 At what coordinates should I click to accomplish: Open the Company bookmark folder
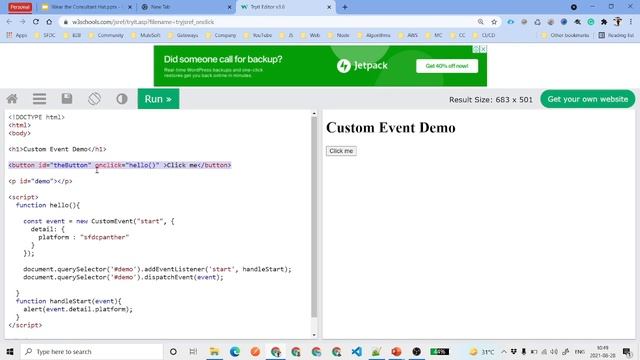tap(221, 36)
